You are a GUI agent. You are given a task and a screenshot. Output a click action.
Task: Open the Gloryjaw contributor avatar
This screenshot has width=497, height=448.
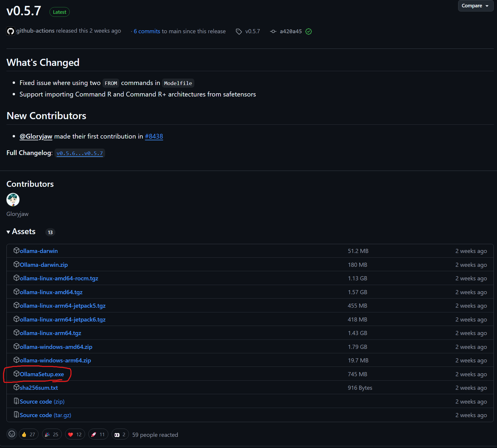point(13,200)
